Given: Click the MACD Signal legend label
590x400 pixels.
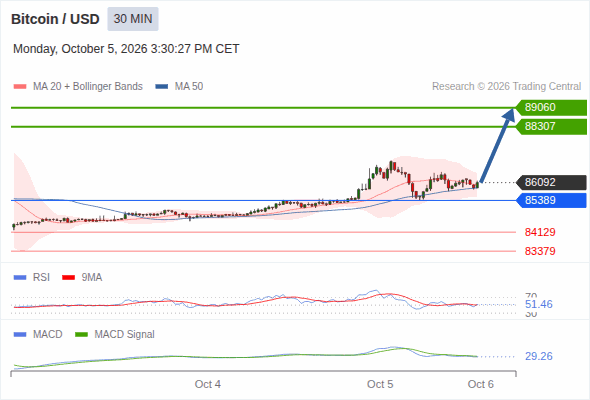Looking at the screenshot, I should coord(125,334).
